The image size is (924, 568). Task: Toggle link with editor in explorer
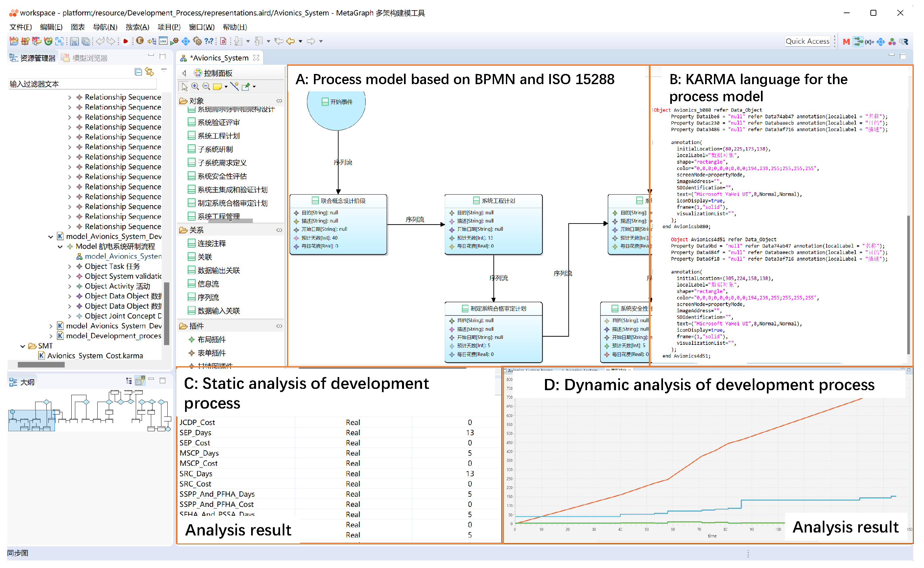click(x=150, y=72)
